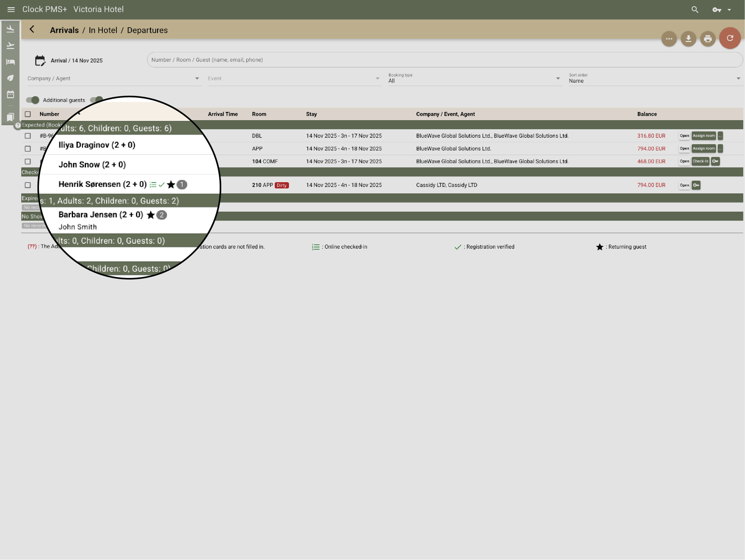Open the three-dots more options button
The image size is (745, 560).
(x=669, y=39)
